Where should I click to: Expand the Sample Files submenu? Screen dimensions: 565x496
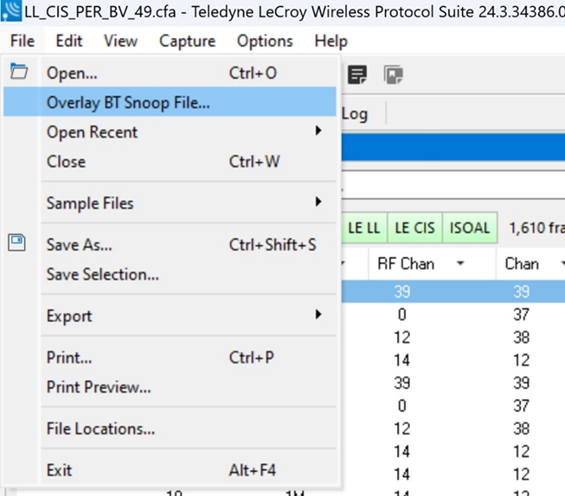click(x=170, y=203)
